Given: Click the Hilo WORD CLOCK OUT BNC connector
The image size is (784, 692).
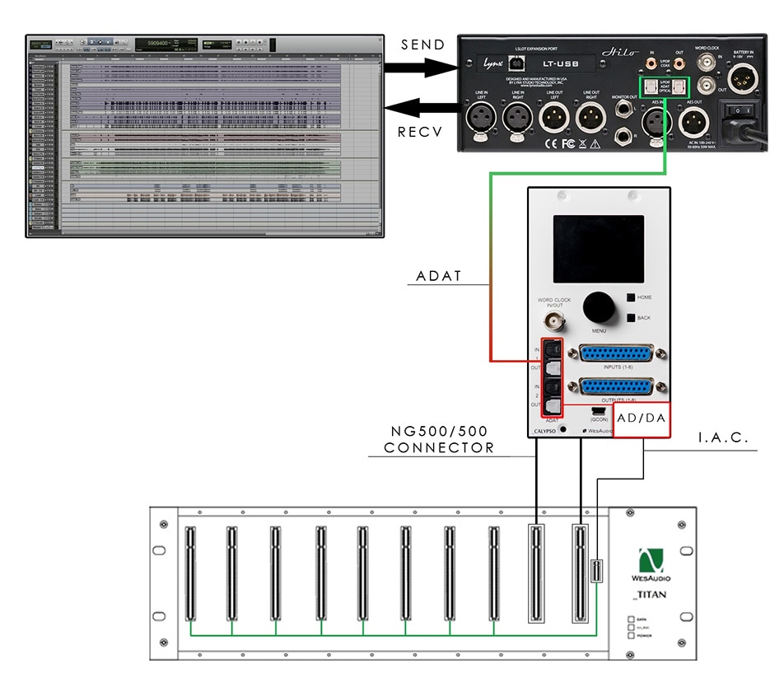Looking at the screenshot, I should tap(706, 86).
